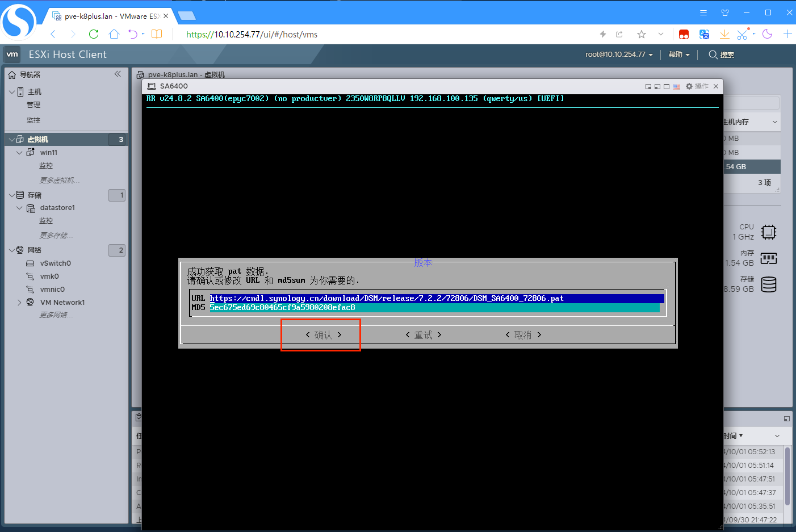Image resolution: width=796 pixels, height=532 pixels.
Task: Select vmk0 in the navigator
Action: point(49,277)
